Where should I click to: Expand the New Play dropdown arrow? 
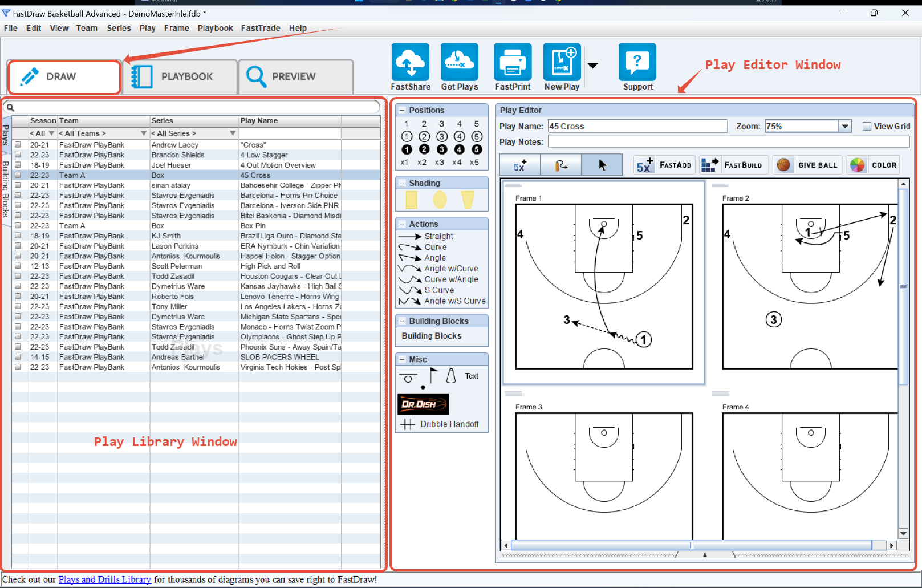pos(593,66)
